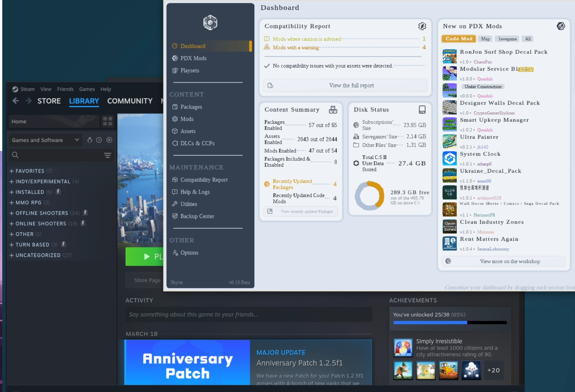The width and height of the screenshot is (575, 392).
Task: Click Ultra Painter mod title
Action: click(x=479, y=137)
